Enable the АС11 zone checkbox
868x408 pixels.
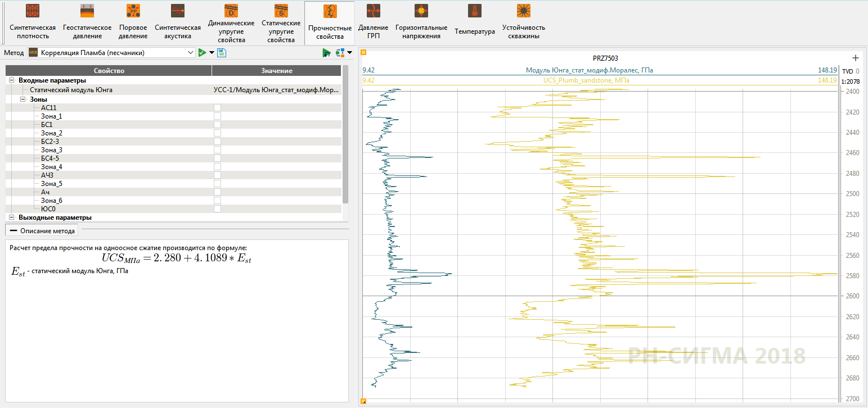pyautogui.click(x=217, y=108)
